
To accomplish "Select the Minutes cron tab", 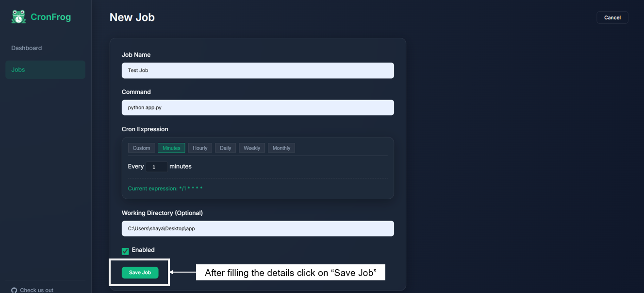I will [x=171, y=148].
